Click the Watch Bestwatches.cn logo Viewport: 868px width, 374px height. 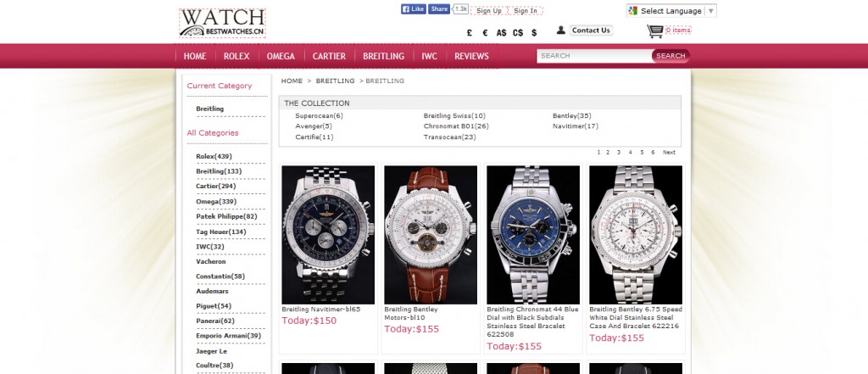[x=222, y=23]
